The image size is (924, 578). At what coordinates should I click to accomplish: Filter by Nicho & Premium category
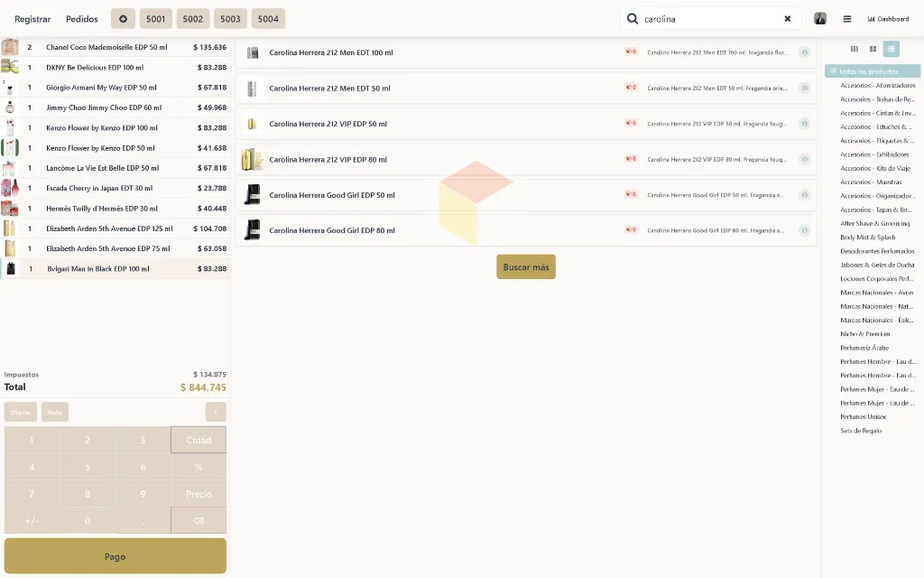pos(864,334)
